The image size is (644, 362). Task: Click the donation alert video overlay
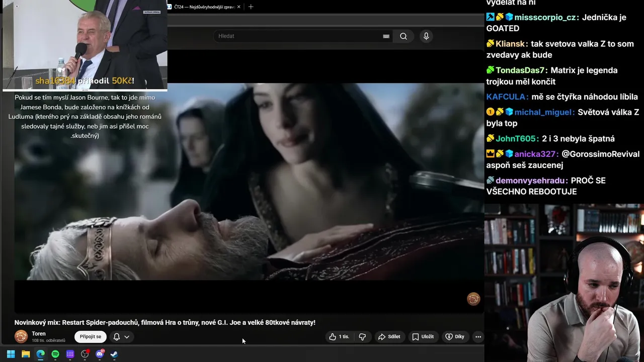point(85,45)
